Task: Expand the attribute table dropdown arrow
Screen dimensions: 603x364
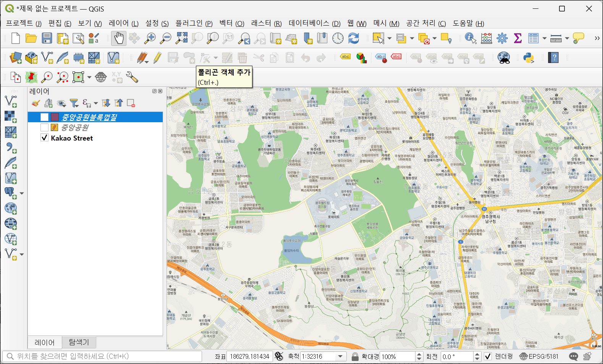Action: coord(544,38)
